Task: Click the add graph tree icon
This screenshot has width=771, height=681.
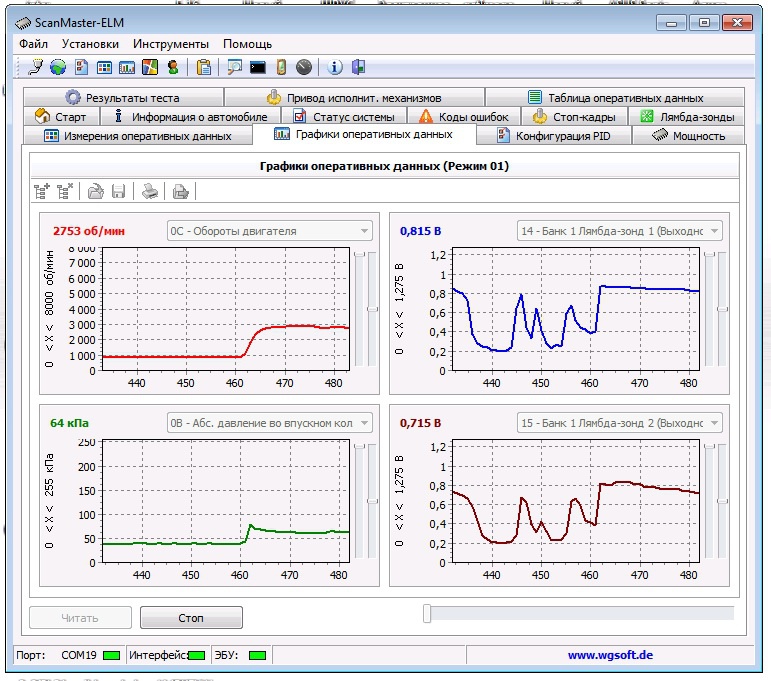Action: pos(42,191)
